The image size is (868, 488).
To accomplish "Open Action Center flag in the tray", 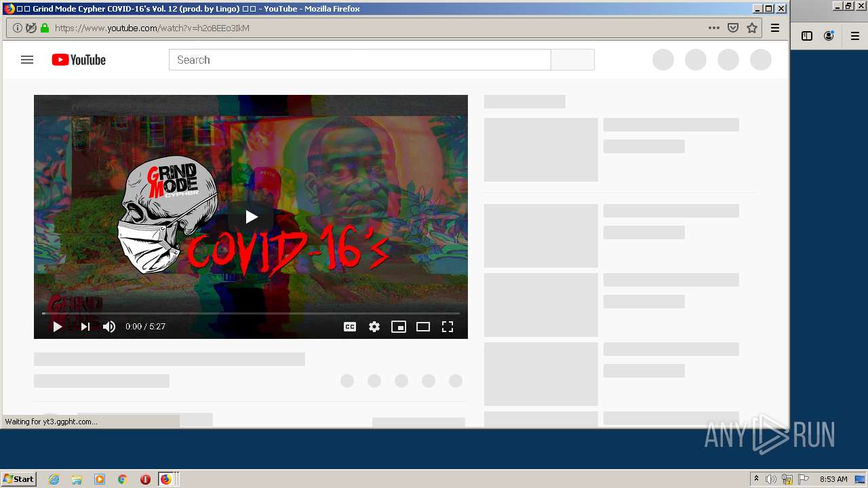I will point(804,479).
